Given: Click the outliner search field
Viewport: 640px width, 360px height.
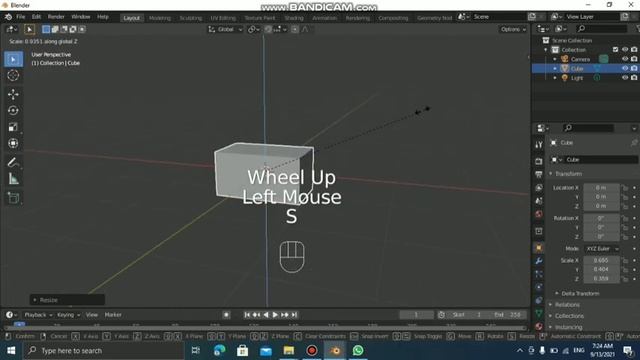Looking at the screenshot, I should click(601, 29).
